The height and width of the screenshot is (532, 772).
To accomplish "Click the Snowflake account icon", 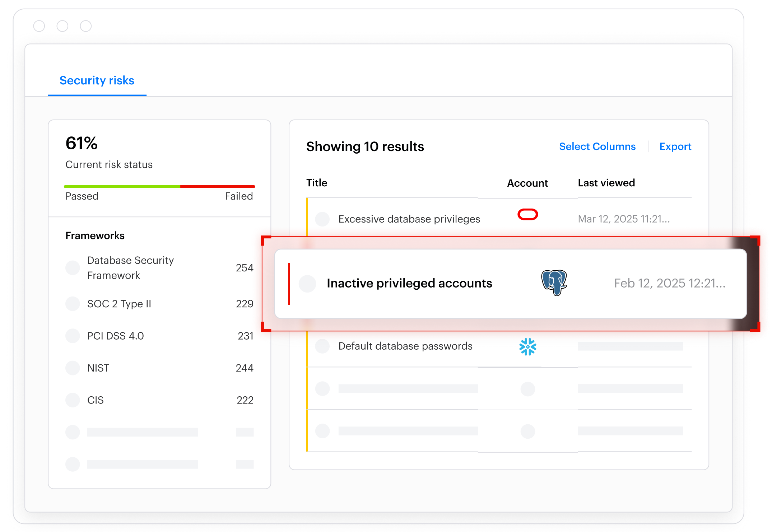I will (x=527, y=346).
